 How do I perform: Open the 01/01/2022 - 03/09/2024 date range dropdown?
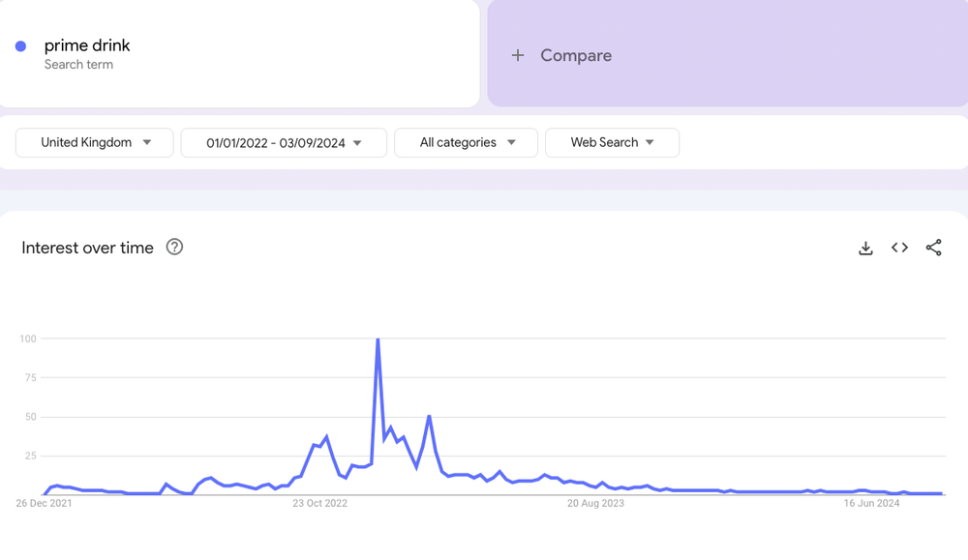(x=284, y=142)
